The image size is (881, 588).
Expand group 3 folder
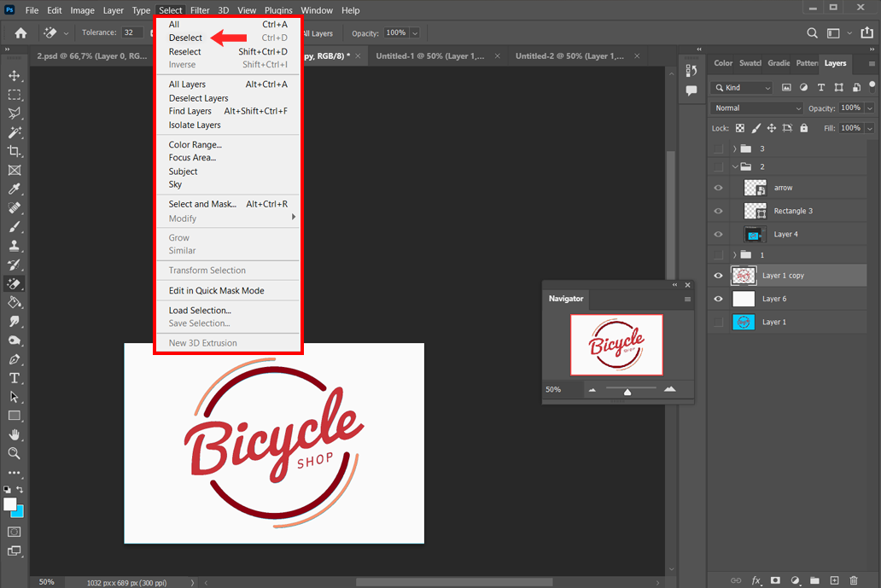coord(734,148)
